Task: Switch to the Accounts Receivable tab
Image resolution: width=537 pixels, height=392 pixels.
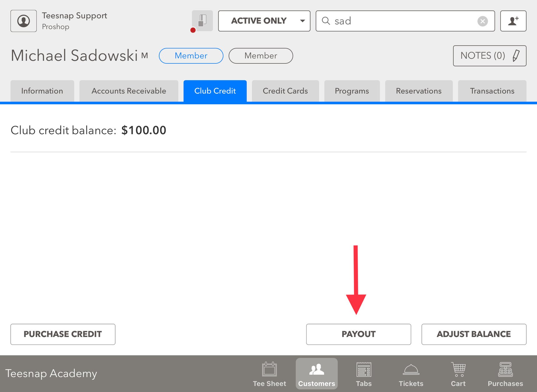Action: click(x=128, y=91)
